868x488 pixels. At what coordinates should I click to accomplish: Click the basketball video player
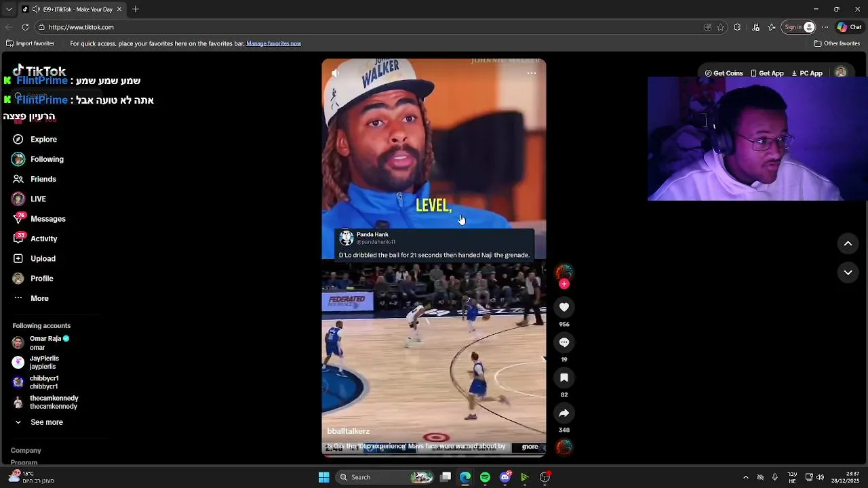pos(434,258)
